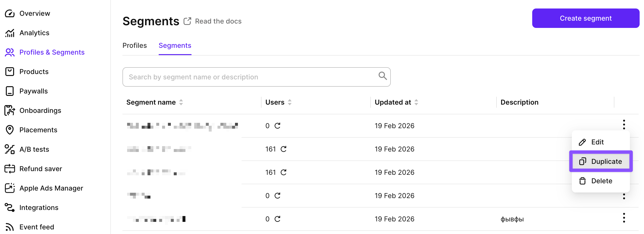
Task: Open the Event feed
Action: 37,227
